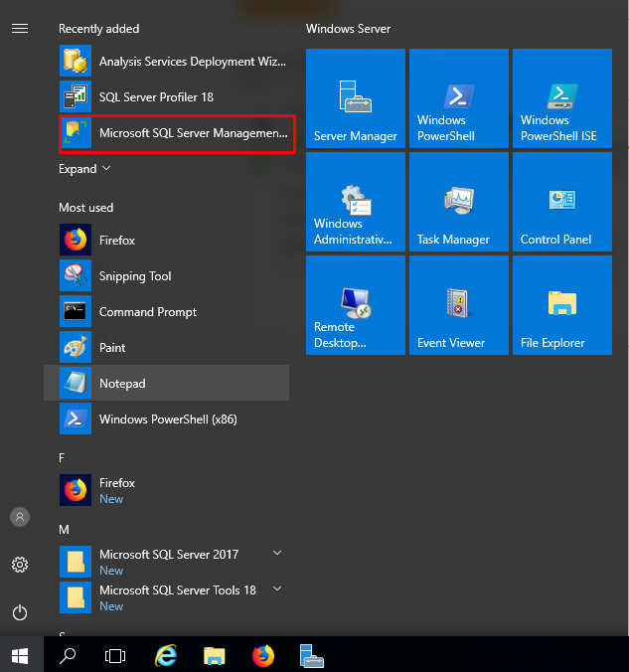
Task: Click the Power icon
Action: click(20, 612)
